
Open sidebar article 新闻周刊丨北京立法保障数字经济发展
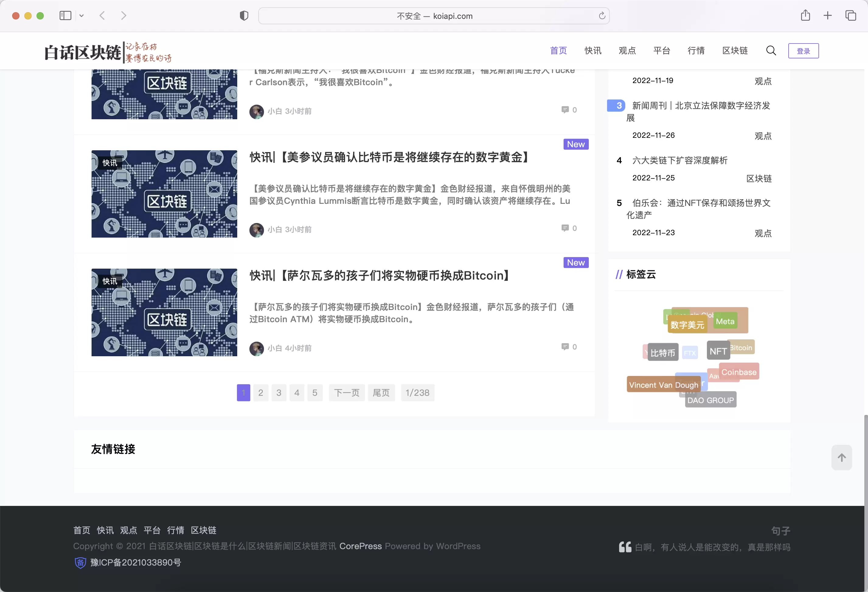pos(698,112)
